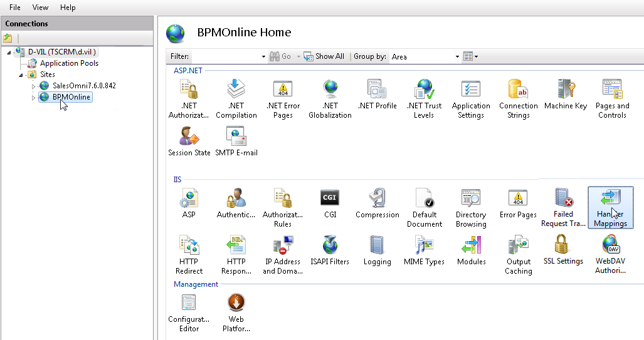This screenshot has width=644, height=340.
Task: Open the CGI feature
Action: [x=330, y=203]
